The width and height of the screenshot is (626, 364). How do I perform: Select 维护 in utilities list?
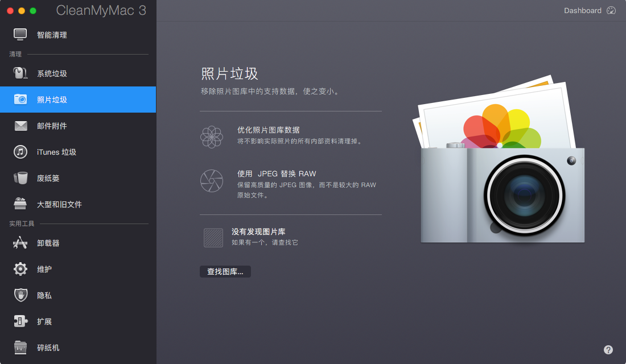click(x=78, y=269)
